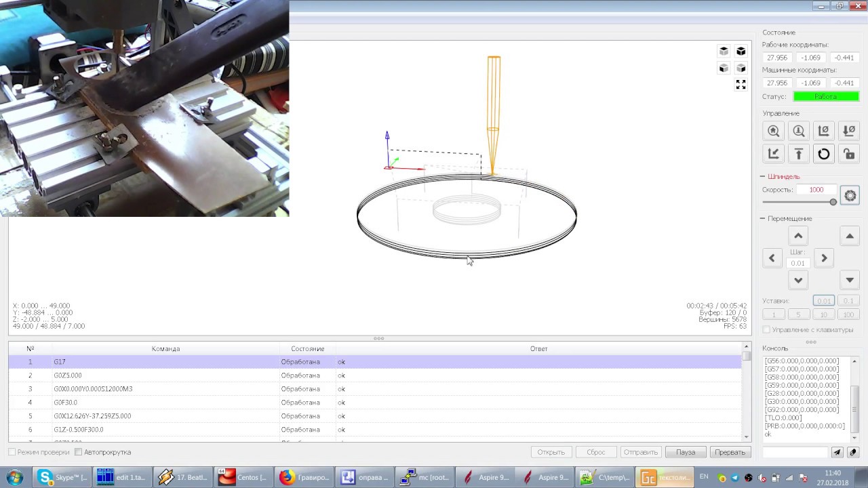This screenshot has height=488, width=868.
Task: Select row with command G0Z5.000
Action: (x=375, y=375)
